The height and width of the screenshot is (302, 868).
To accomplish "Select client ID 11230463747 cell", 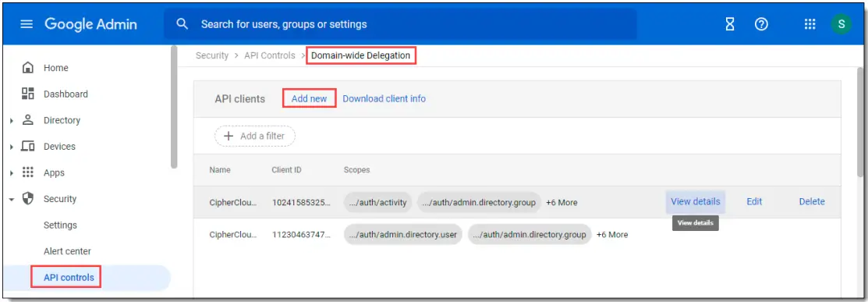I will point(302,234).
